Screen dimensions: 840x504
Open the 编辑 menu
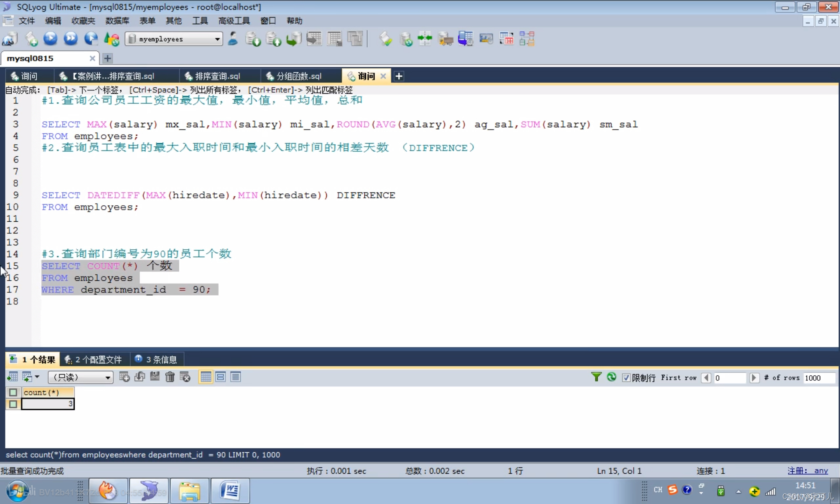(x=53, y=21)
